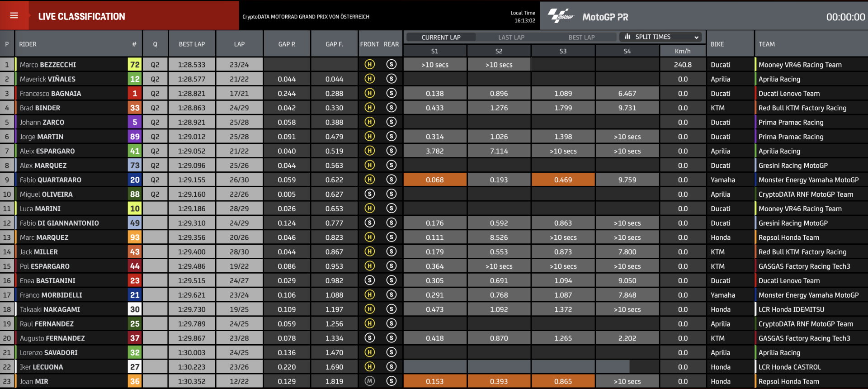Image resolution: width=868 pixels, height=389 pixels.
Task: Switch to the Current Lap tab
Action: 441,38
